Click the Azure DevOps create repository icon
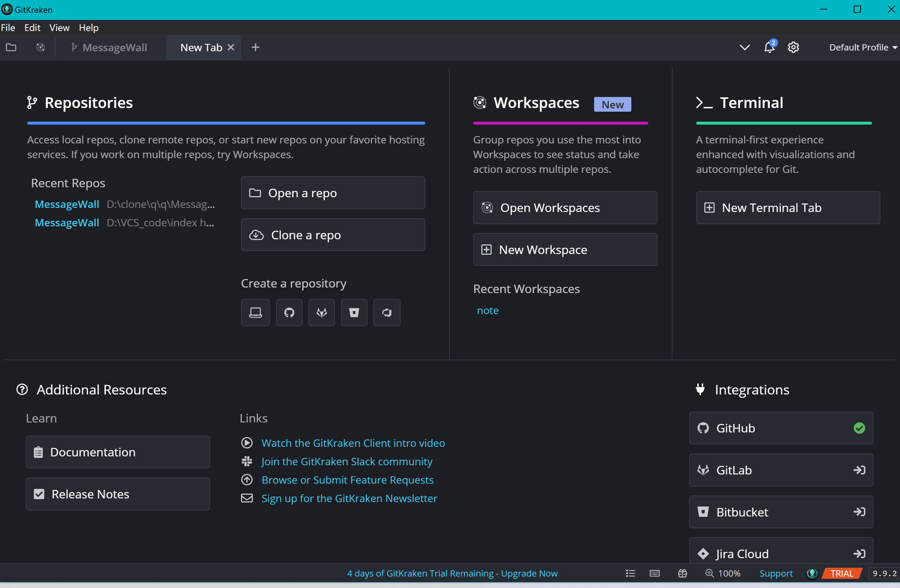The image size is (900, 588). coord(387,312)
